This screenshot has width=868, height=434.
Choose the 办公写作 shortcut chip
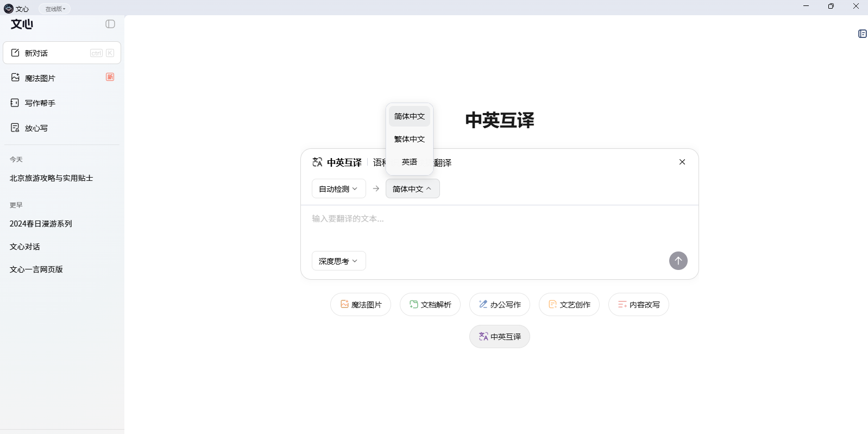499,305
